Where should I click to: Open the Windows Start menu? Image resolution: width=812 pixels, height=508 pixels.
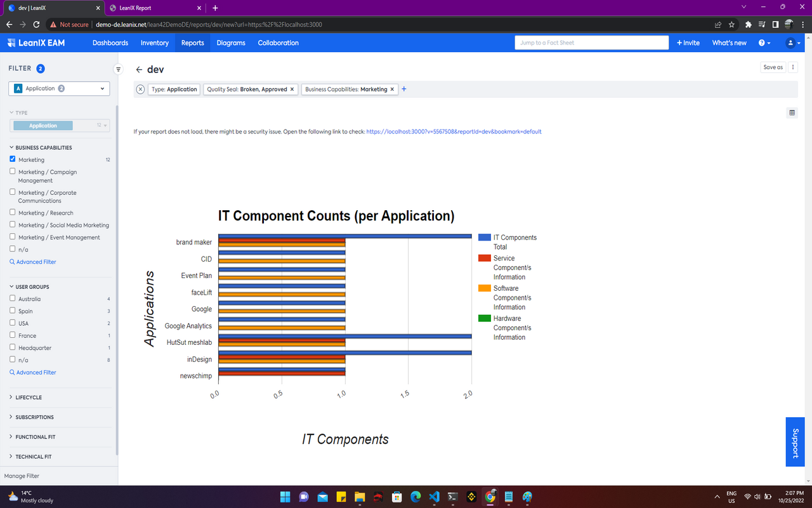[x=285, y=497]
